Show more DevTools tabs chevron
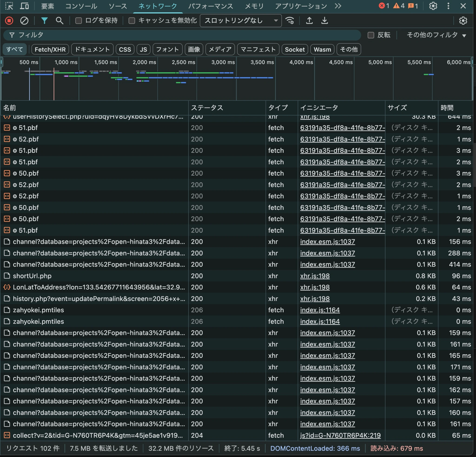 coord(338,6)
